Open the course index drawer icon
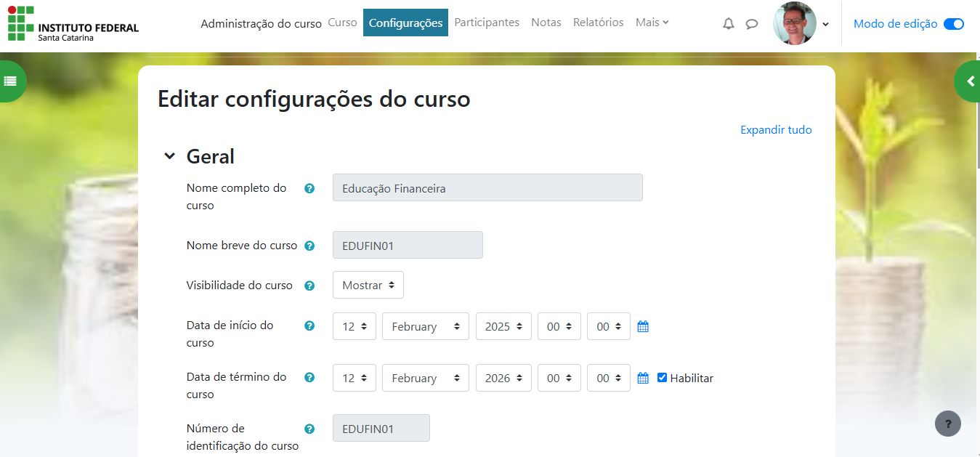 (10, 81)
